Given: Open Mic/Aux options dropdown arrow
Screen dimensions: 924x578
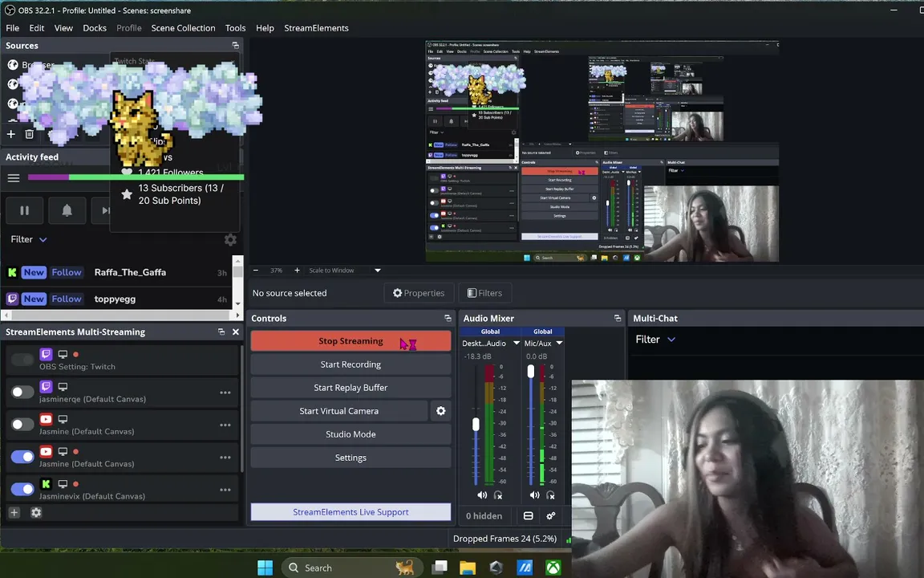Looking at the screenshot, I should [559, 344].
